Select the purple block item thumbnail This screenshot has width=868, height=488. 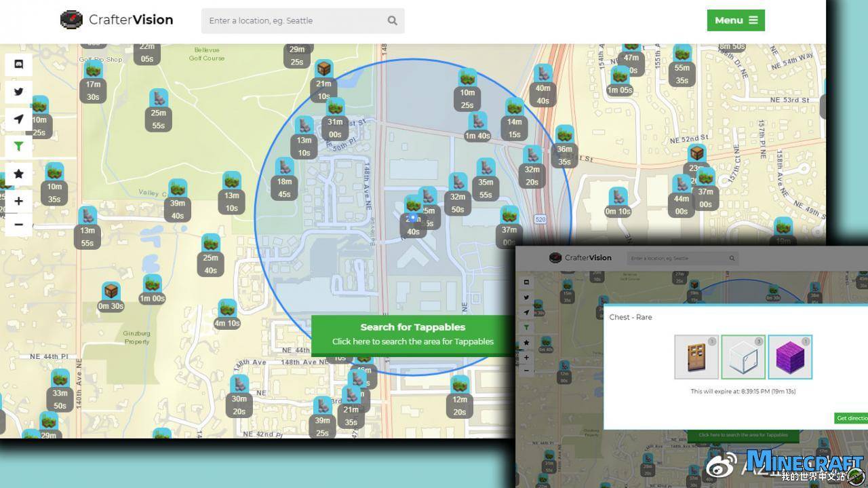790,357
